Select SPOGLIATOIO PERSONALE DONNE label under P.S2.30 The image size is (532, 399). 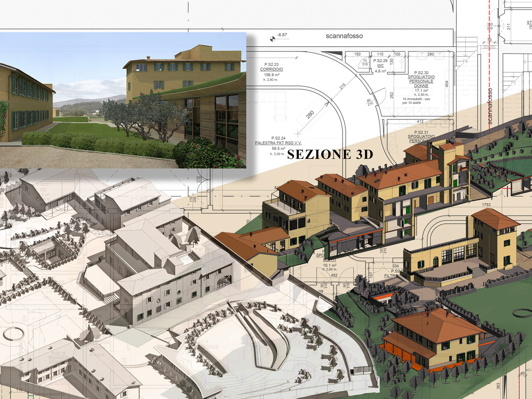click(421, 81)
